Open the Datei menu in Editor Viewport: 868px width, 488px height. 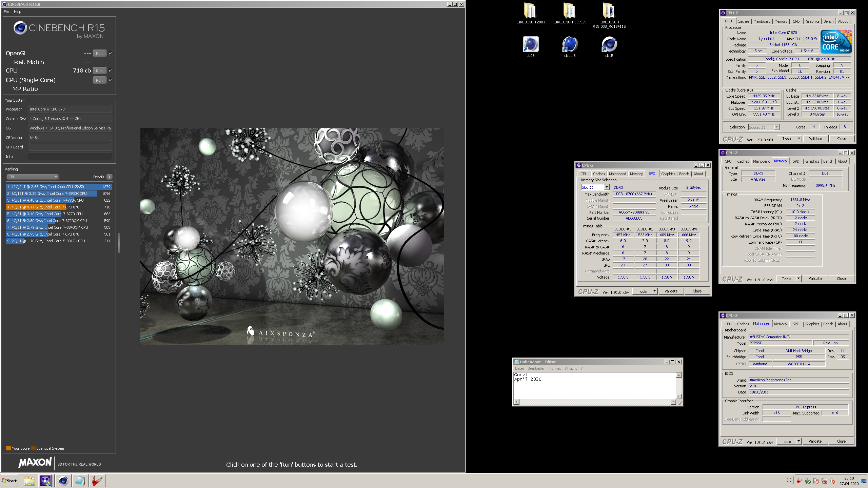click(519, 368)
